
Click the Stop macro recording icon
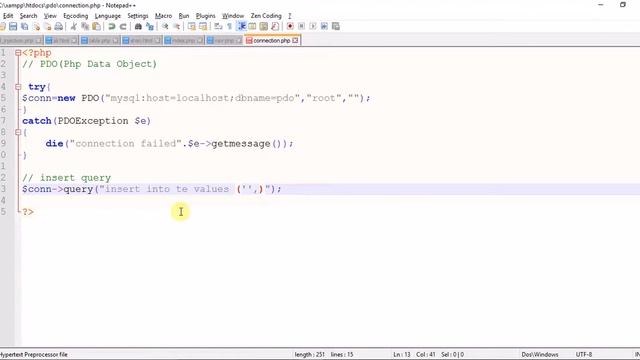point(301,27)
